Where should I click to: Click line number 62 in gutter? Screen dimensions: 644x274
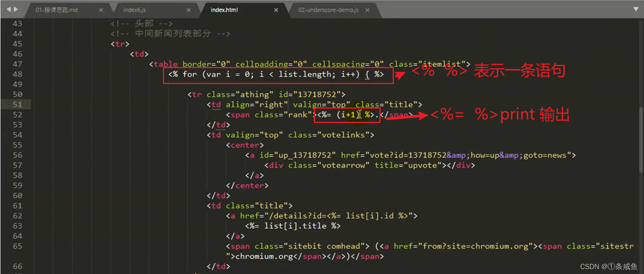click(17, 216)
